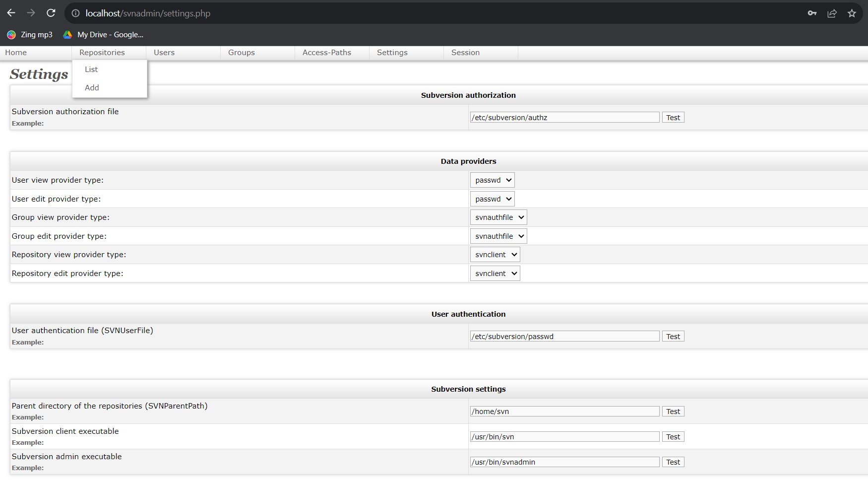
Task: Test the Subversion authorization file path
Action: tap(673, 118)
